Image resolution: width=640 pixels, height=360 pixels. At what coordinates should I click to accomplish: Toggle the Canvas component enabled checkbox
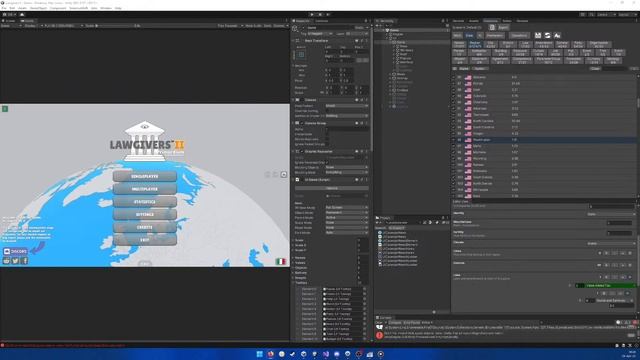[302, 100]
